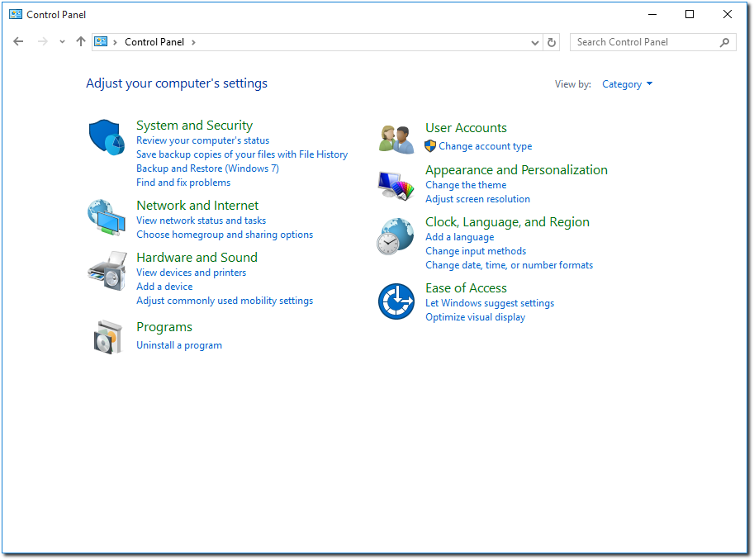Open Hardware and Sound category heading
The width and height of the screenshot is (754, 560).
point(197,258)
